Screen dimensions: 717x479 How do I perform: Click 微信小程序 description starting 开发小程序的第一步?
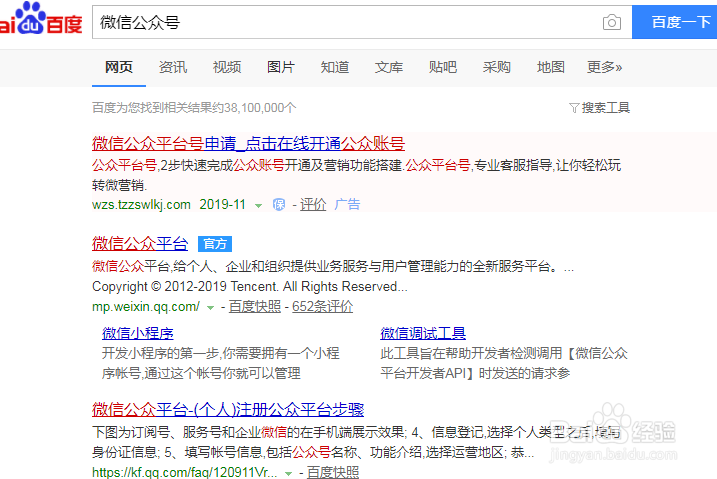point(220,363)
